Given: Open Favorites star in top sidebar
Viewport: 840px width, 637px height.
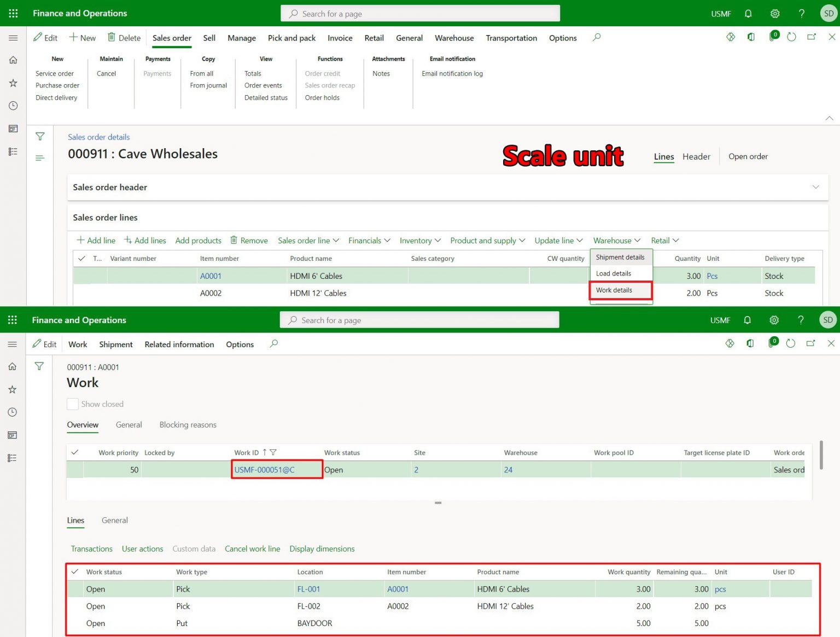Looking at the screenshot, I should click(x=13, y=83).
